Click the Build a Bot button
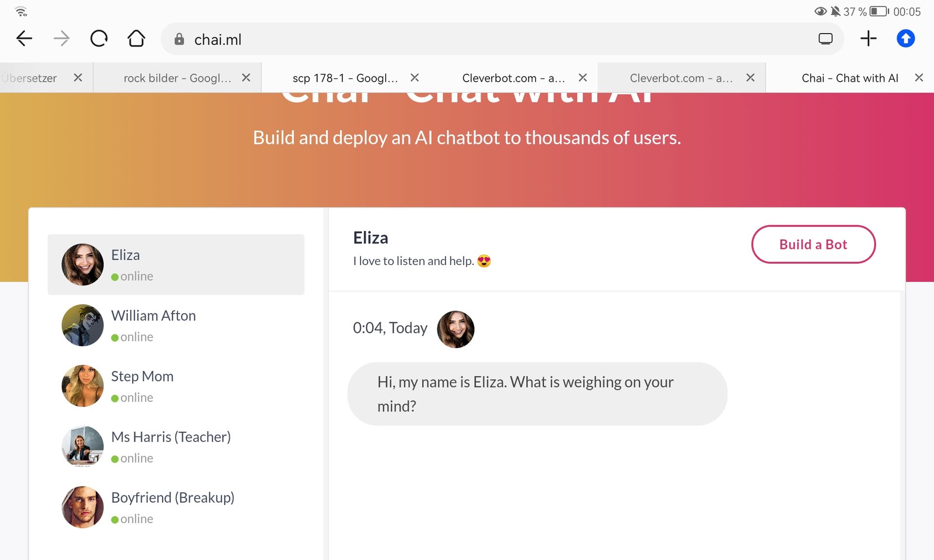Viewport: 934px width, 560px height. click(x=813, y=245)
